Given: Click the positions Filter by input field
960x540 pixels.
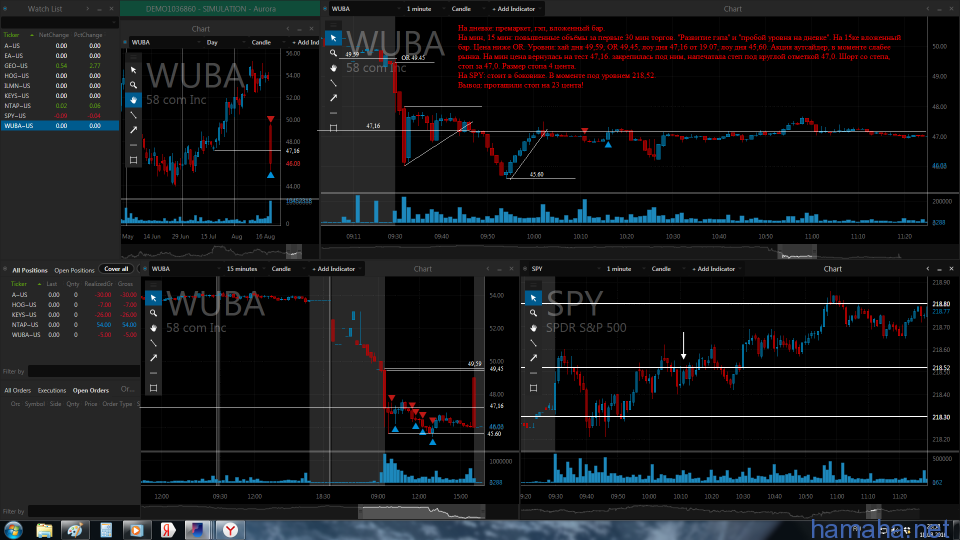Looking at the screenshot, I should [83, 371].
